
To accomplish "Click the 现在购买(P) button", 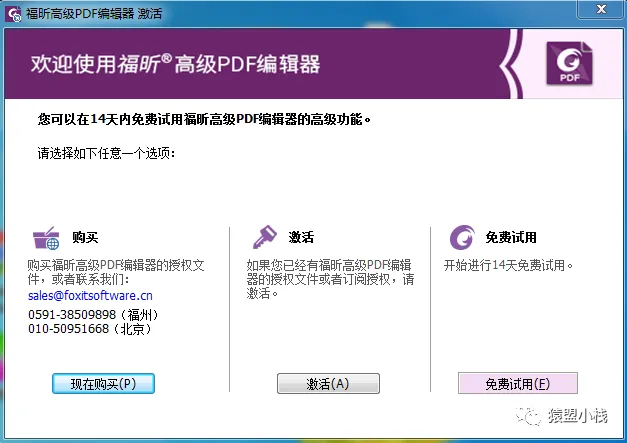I will 103,383.
